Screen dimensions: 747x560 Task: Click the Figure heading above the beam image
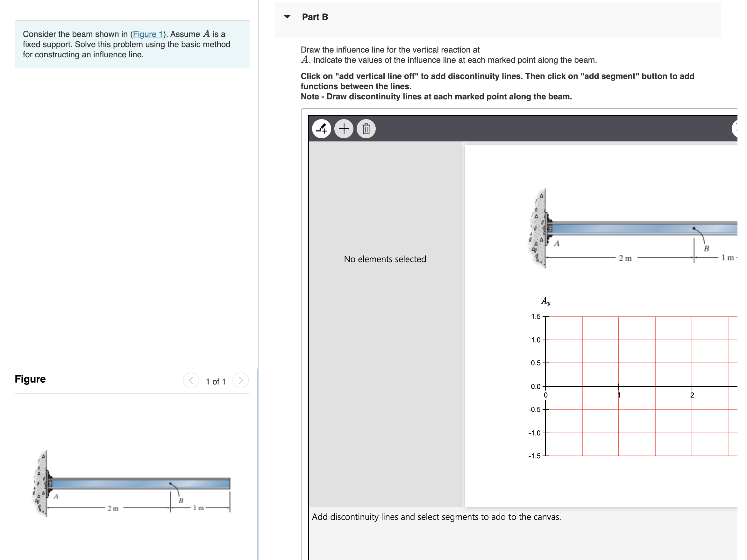tap(30, 379)
